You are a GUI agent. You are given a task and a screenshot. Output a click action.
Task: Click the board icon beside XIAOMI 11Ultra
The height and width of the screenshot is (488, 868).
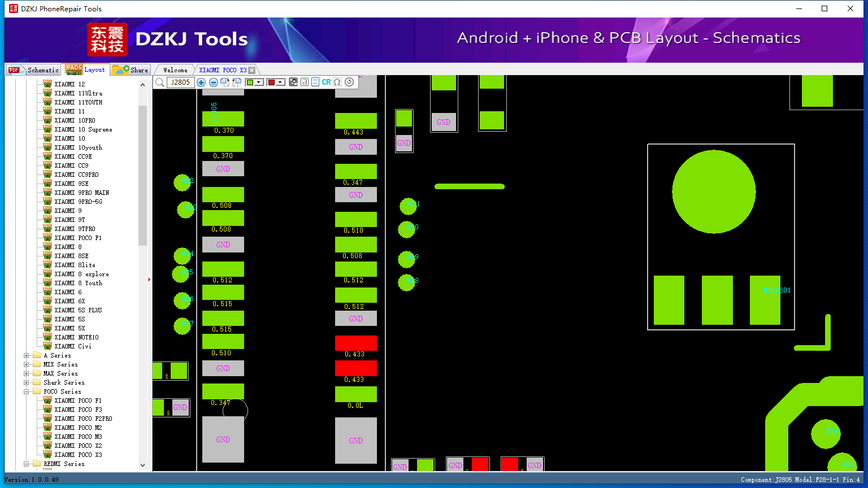pyautogui.click(x=47, y=93)
